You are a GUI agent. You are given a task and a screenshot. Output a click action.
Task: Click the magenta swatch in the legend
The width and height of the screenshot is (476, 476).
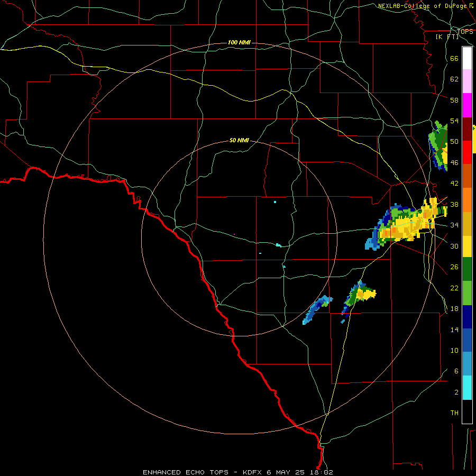tap(467, 105)
